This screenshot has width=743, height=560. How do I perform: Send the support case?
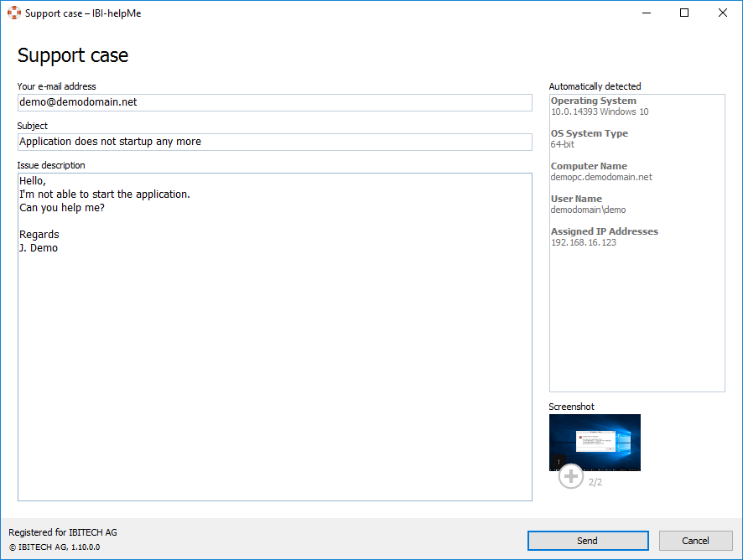(587, 541)
